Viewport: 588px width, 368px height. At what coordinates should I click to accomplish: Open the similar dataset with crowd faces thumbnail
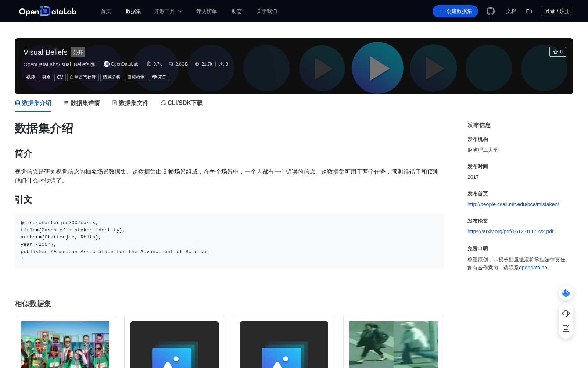[65, 344]
